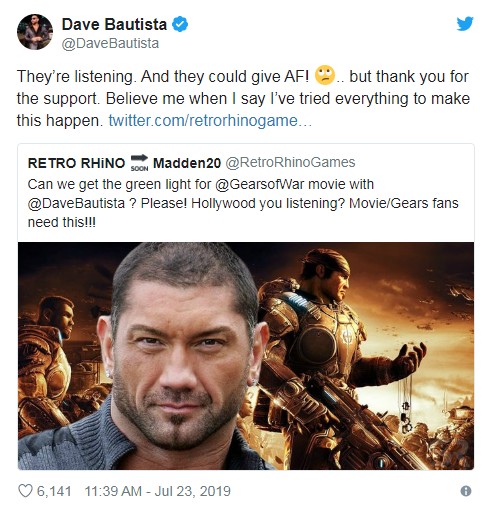Click the blue verified badge

[180, 24]
